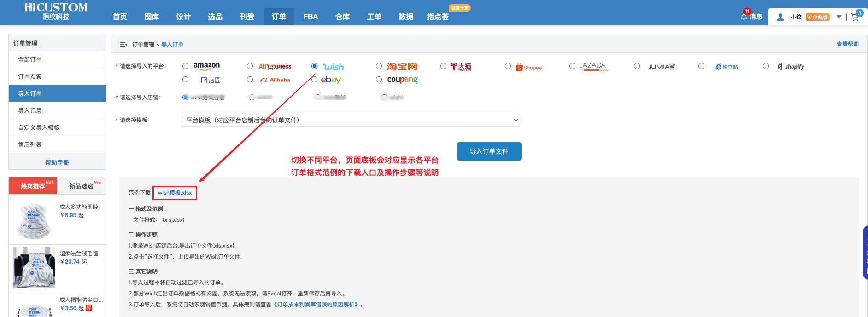Click the 导入订单文件 button
Viewport: 868px width, 317px height.
click(489, 151)
